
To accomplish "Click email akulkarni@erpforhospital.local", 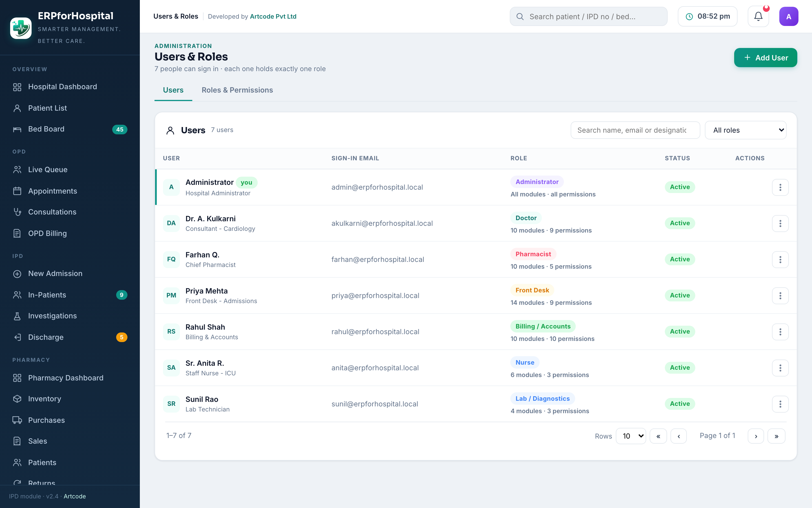I will tap(382, 224).
